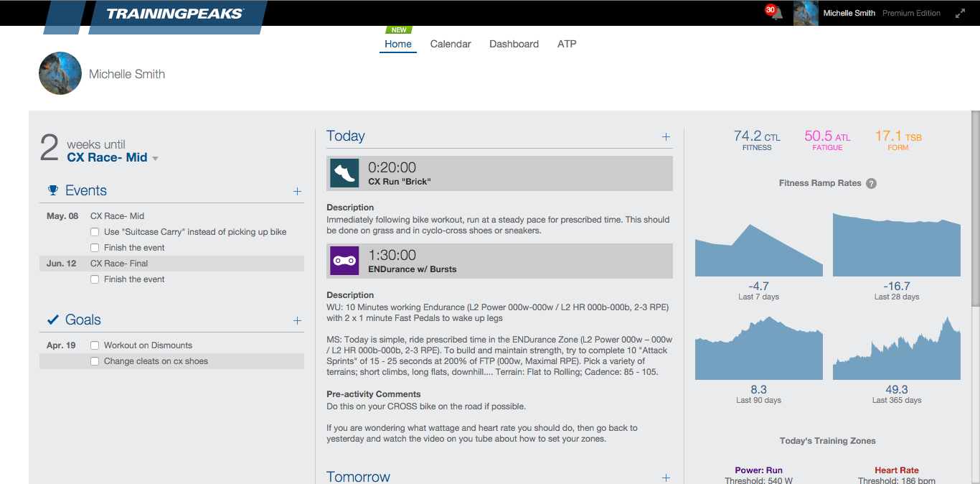Add a workout to Today with plus

[x=666, y=136]
